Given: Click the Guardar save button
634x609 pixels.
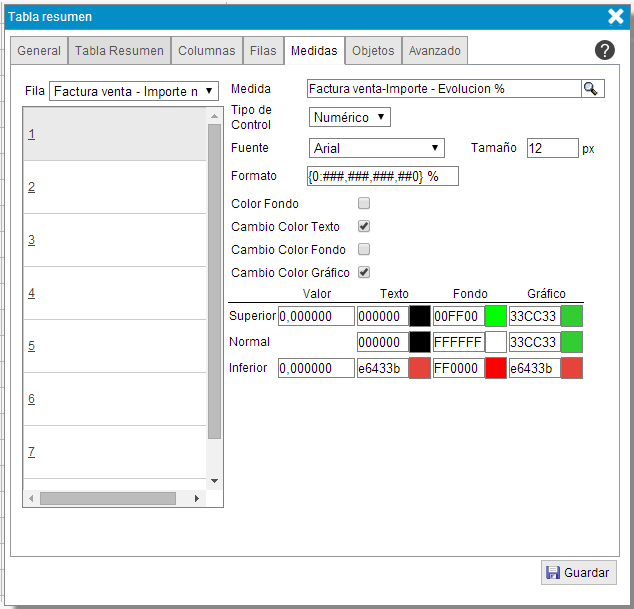Looking at the screenshot, I should [x=579, y=573].
